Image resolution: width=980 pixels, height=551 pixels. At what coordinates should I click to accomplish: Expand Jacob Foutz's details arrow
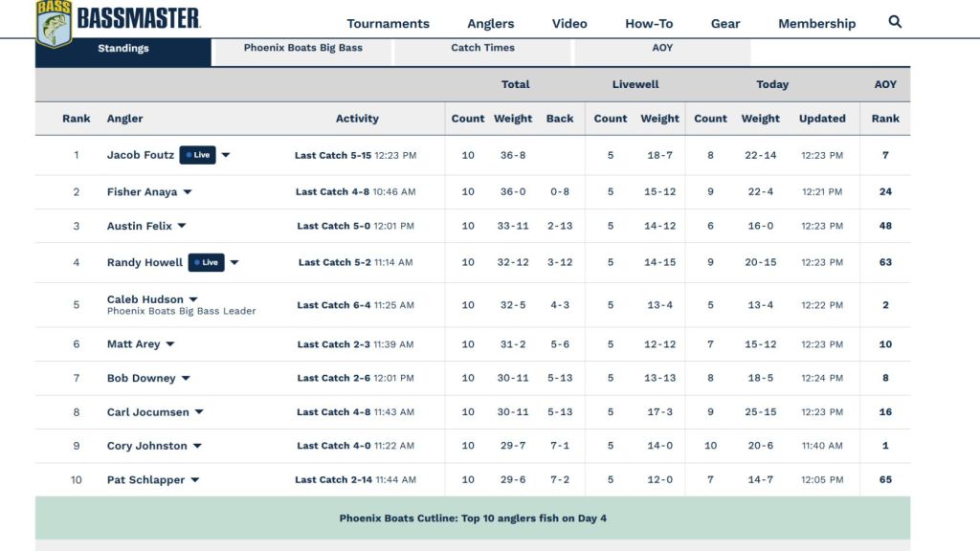click(226, 155)
